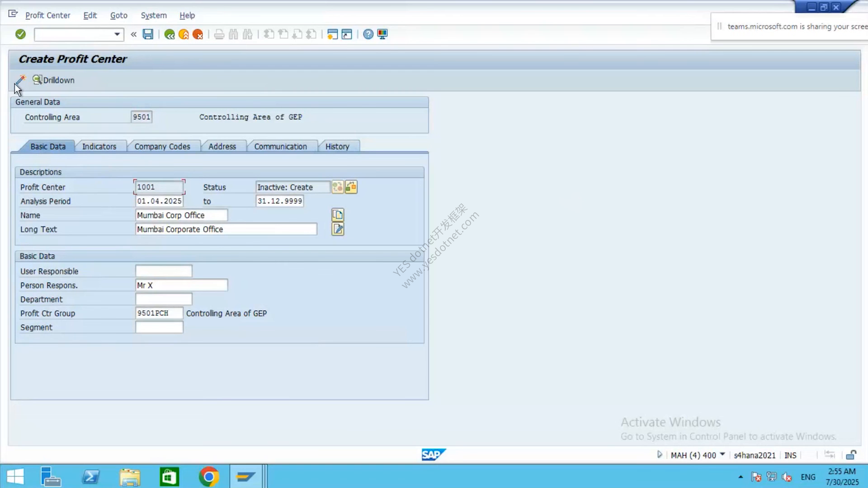The width and height of the screenshot is (868, 488).
Task: Toggle the INS insert mode indicator
Action: [x=790, y=455]
